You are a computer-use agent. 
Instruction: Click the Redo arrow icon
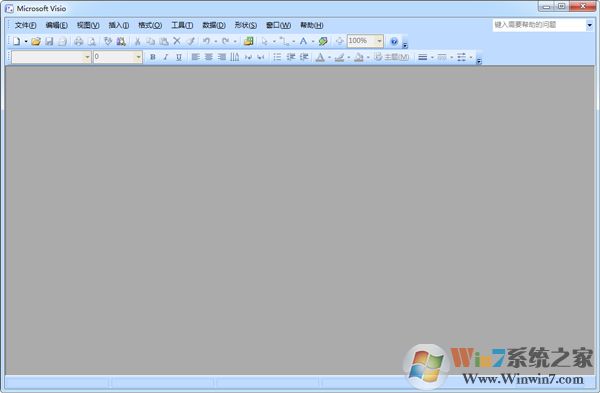tap(226, 41)
